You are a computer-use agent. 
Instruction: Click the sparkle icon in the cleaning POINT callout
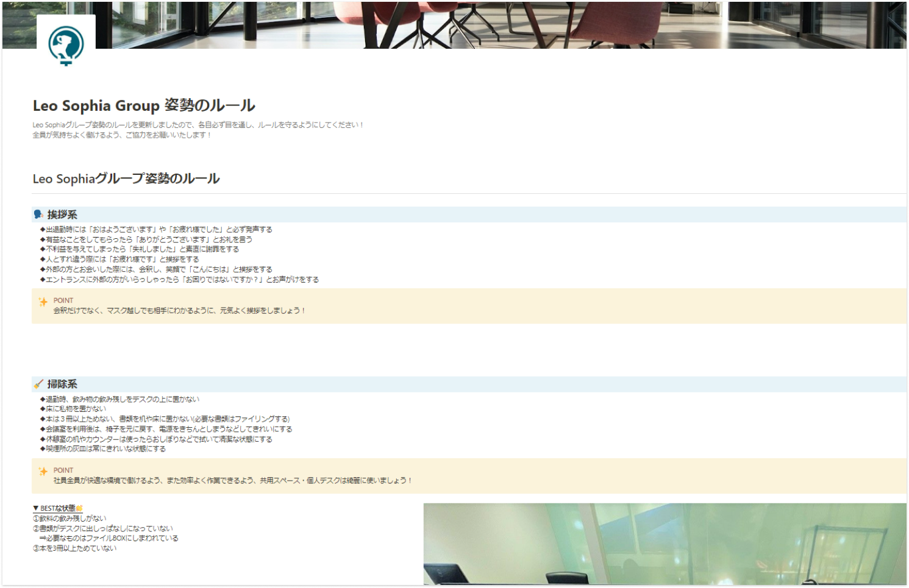point(43,471)
